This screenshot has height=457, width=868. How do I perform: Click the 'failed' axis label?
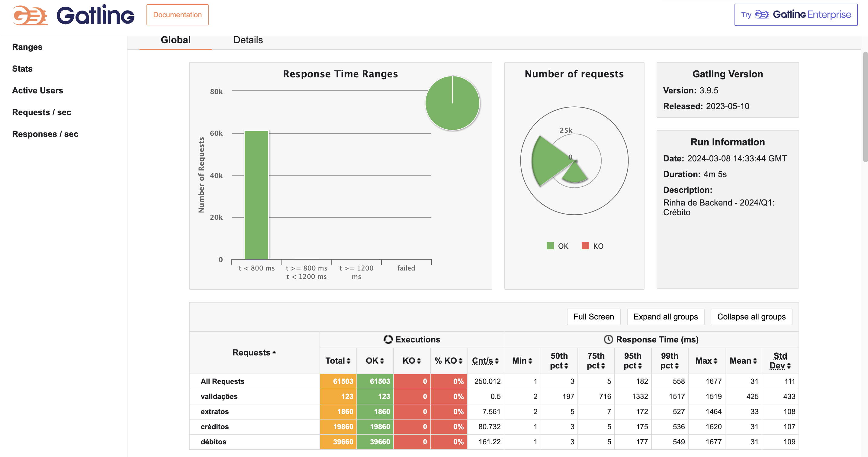406,268
